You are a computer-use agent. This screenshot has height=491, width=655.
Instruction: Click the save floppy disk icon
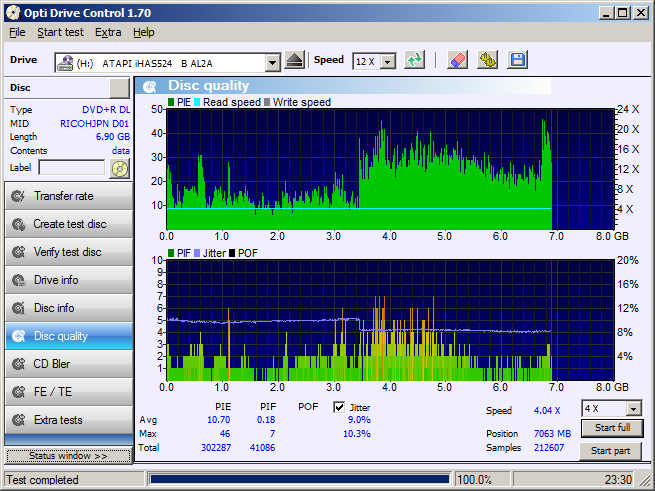coord(518,60)
